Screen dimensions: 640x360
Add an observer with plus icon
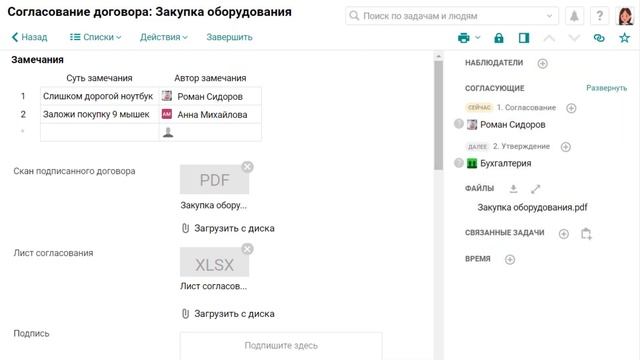pos(542,63)
